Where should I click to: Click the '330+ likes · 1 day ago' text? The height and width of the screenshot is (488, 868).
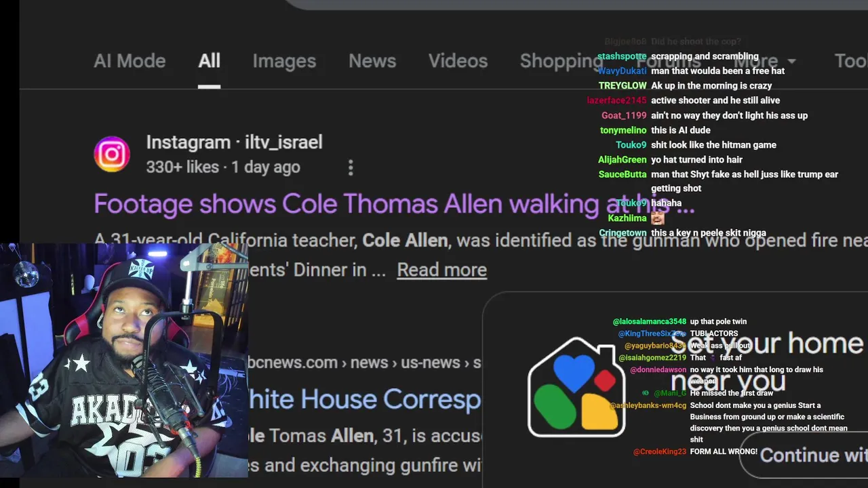tap(223, 167)
